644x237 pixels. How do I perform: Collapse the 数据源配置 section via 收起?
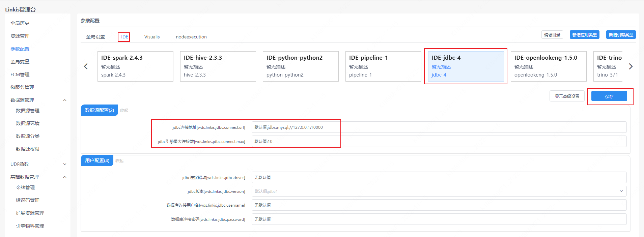tap(124, 111)
